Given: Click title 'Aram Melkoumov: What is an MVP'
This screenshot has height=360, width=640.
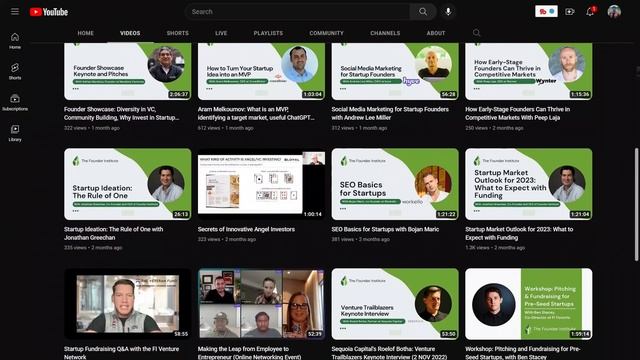Looking at the screenshot, I should coord(256,113).
